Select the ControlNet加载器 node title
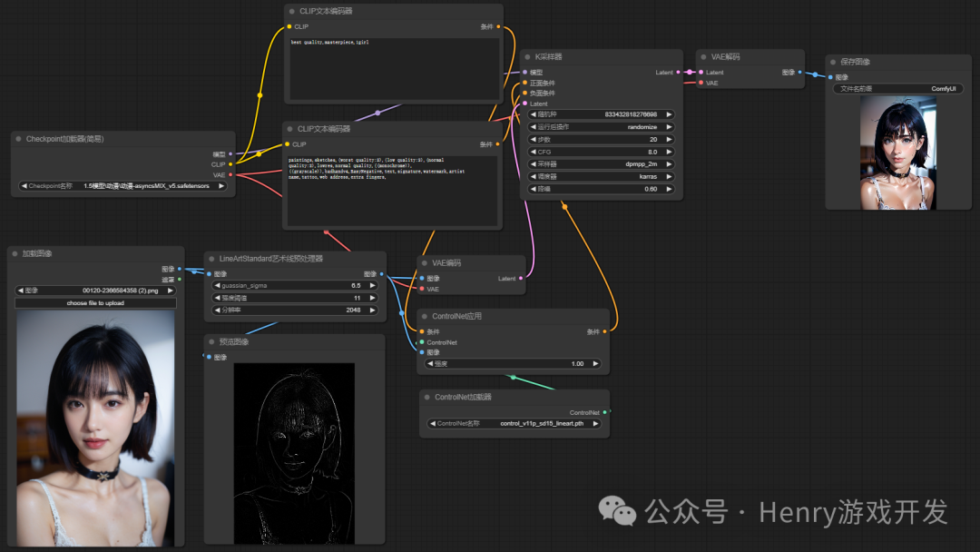 point(463,397)
